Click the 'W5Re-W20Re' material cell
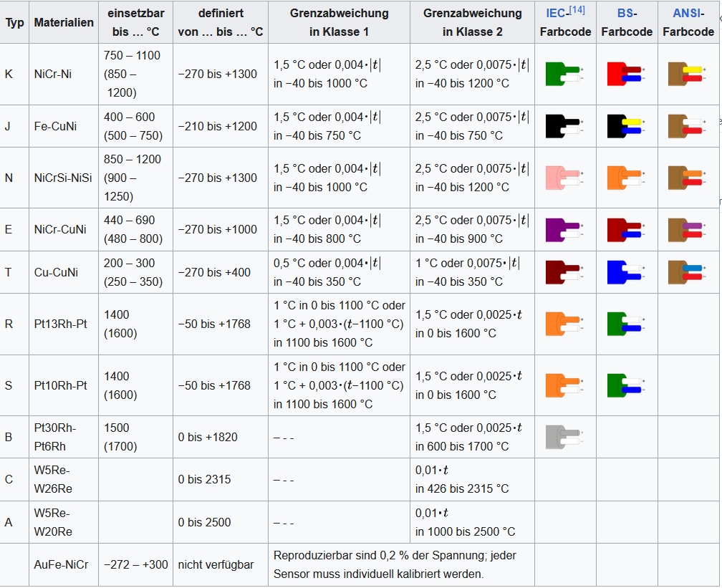 [x=64, y=522]
